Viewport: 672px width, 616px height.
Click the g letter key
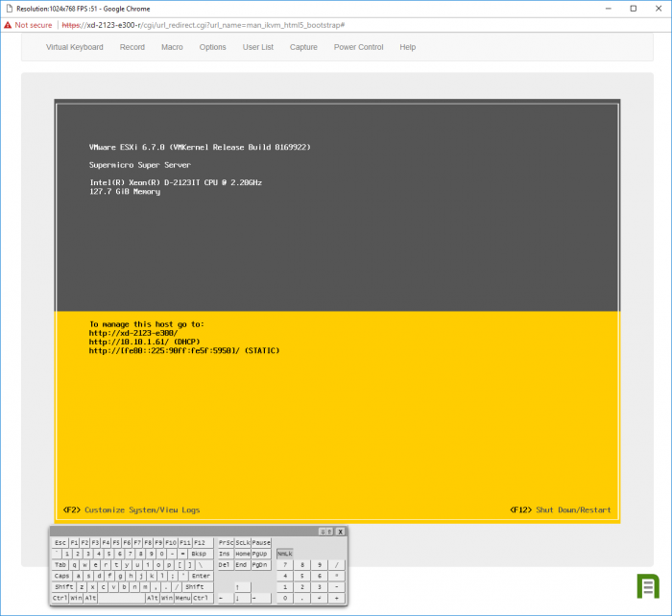click(x=120, y=576)
